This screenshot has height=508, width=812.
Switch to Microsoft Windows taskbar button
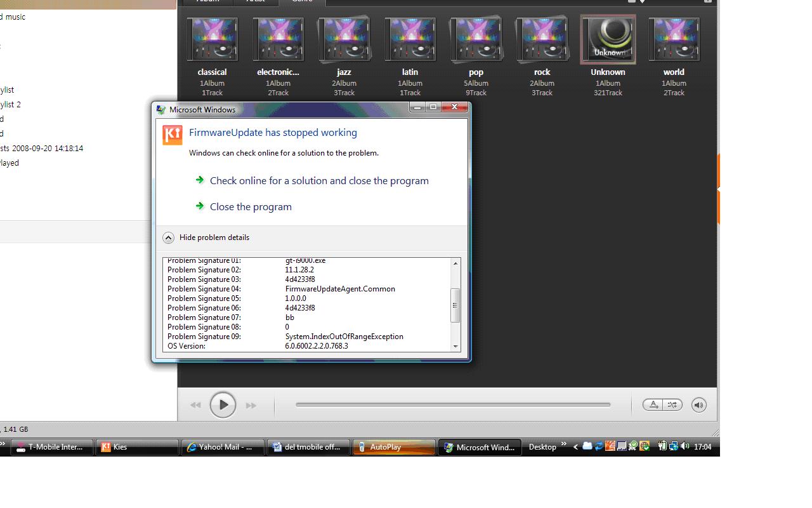click(x=479, y=447)
